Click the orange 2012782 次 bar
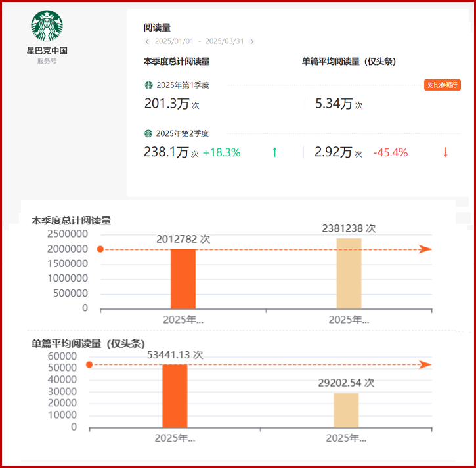Viewport: 476px width, 468px height. 183,279
